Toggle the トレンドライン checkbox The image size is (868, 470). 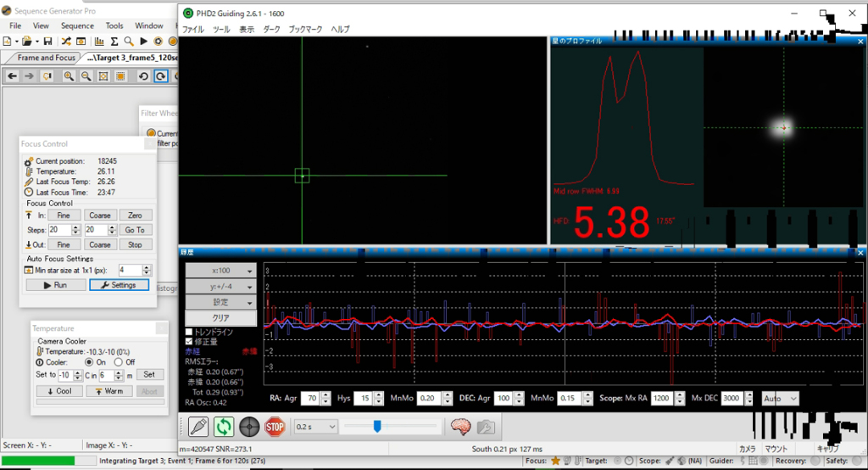(189, 332)
